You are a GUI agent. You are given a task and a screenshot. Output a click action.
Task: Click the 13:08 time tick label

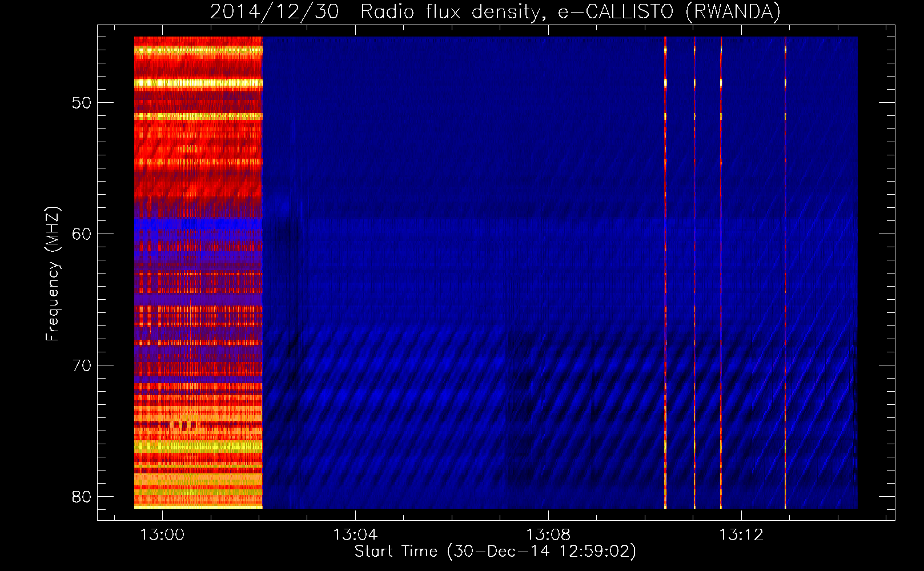[548, 535]
